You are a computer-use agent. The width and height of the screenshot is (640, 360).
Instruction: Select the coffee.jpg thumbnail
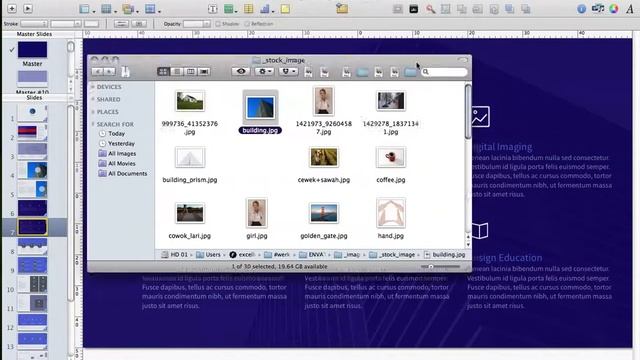391,157
